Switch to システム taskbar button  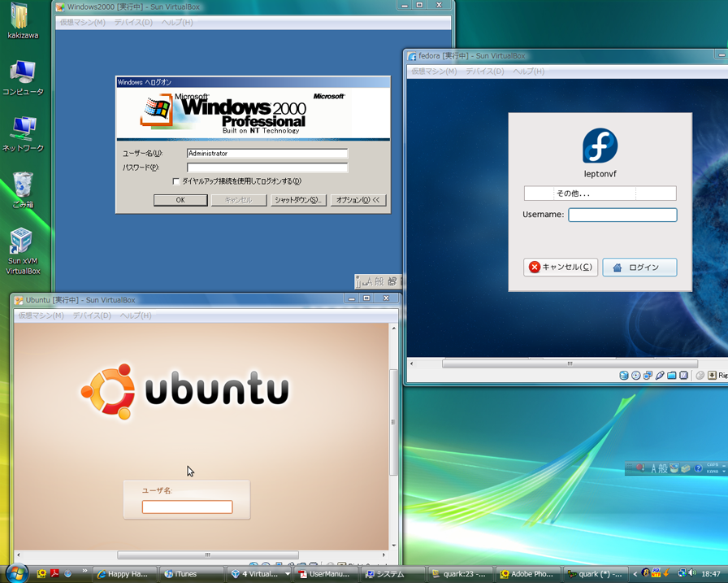pyautogui.click(x=392, y=574)
